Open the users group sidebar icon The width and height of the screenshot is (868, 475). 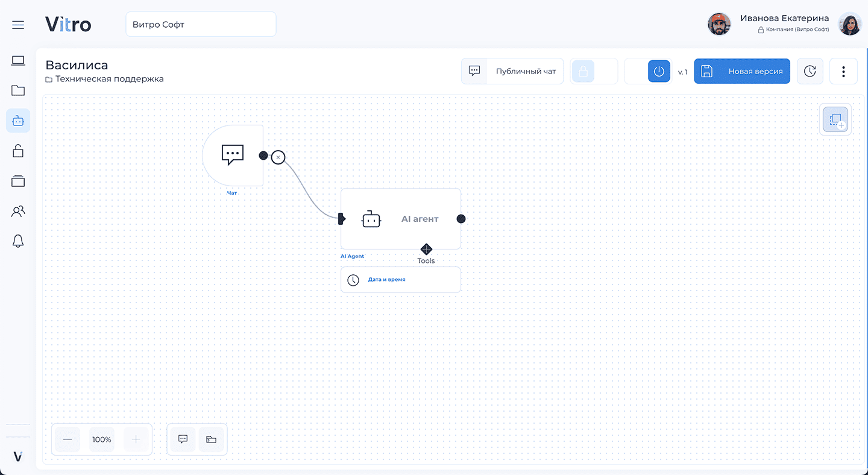(18, 211)
